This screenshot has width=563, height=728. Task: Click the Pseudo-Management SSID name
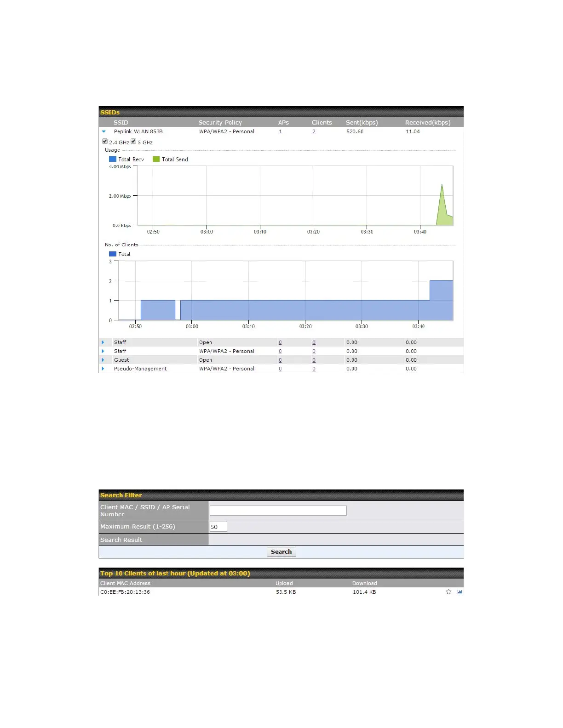coord(140,369)
